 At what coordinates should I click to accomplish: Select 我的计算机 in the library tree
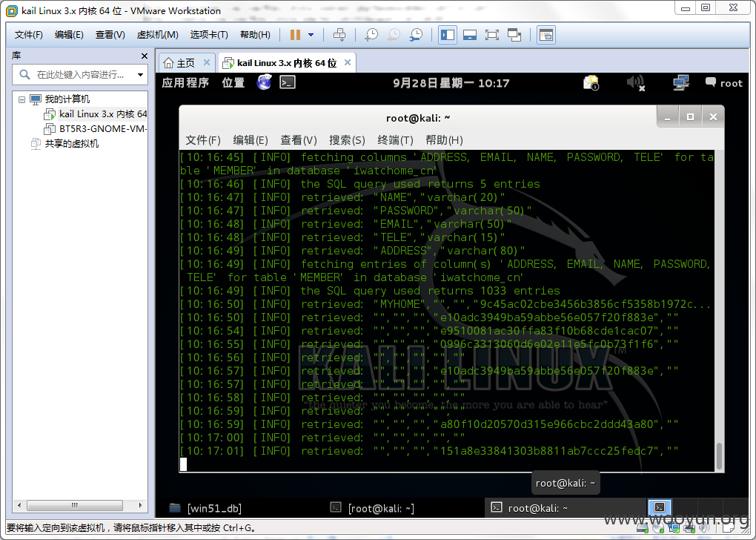pos(67,99)
